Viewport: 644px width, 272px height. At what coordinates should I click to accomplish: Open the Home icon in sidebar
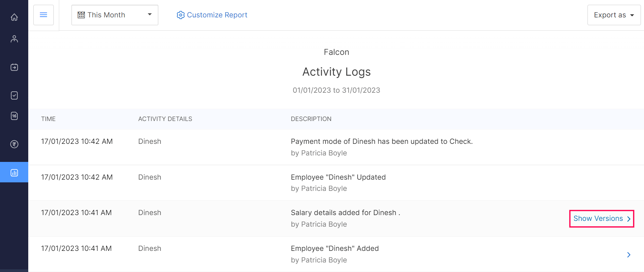14,17
